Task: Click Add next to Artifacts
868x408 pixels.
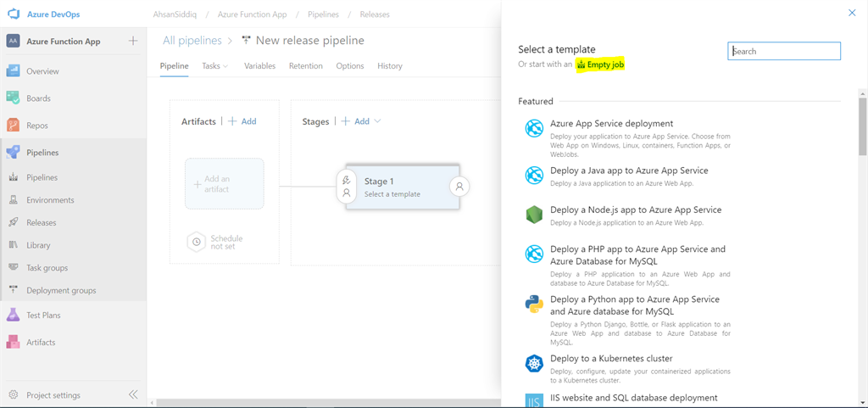Action: tap(242, 121)
